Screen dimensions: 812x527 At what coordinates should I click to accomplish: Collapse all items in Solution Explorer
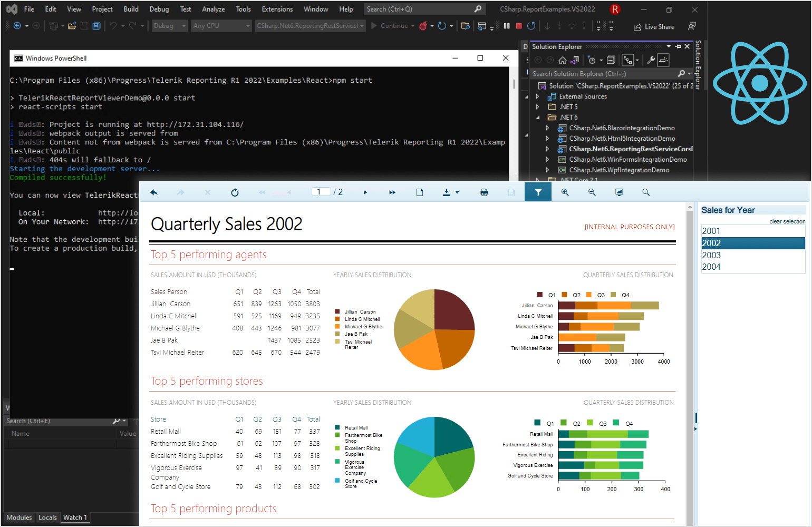pos(611,60)
